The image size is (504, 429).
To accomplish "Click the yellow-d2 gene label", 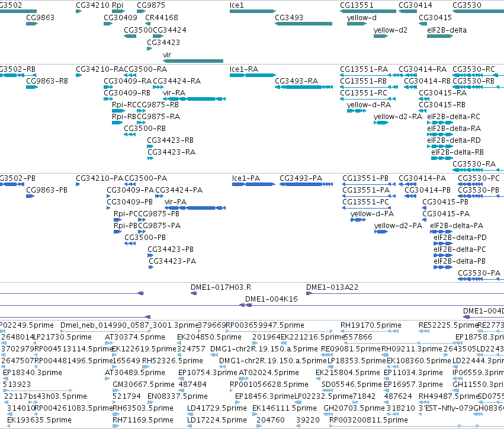I will (390, 30).
